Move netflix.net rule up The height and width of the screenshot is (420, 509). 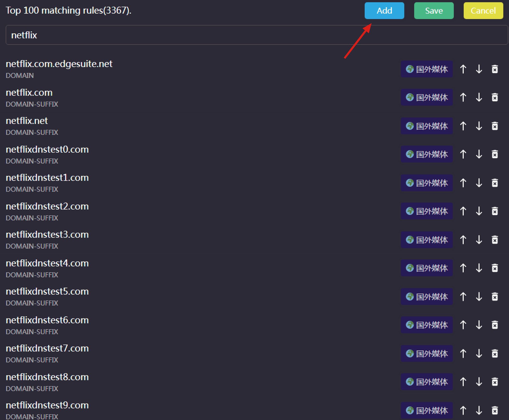463,126
